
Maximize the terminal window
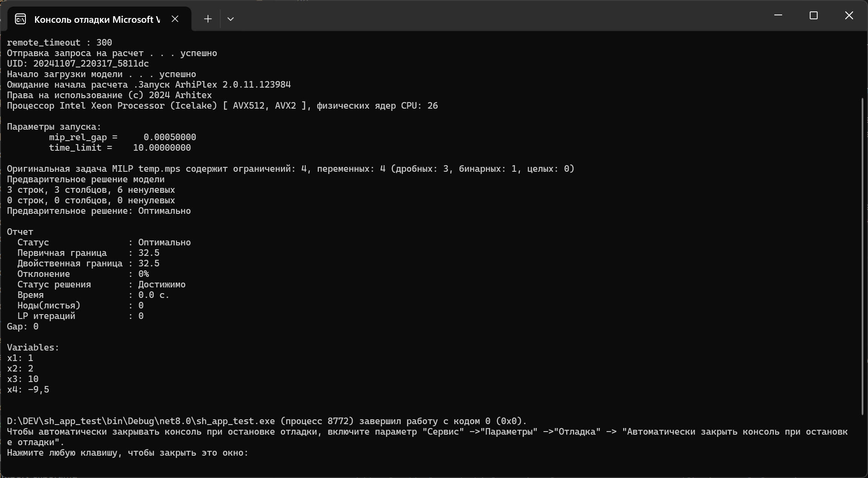[x=814, y=15]
